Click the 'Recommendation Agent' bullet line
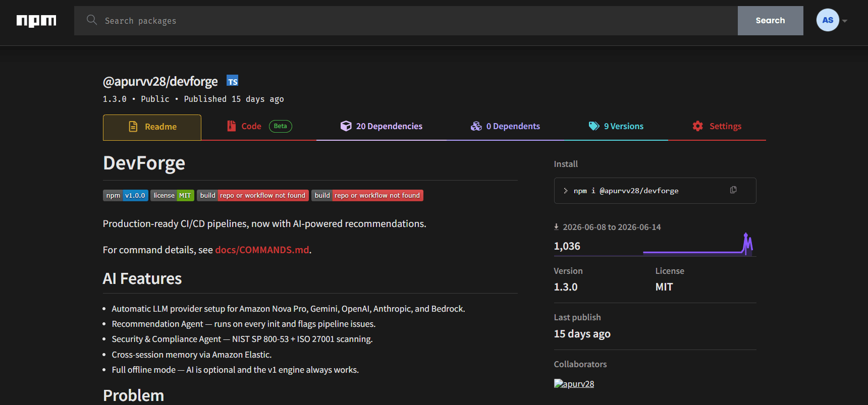 244,324
